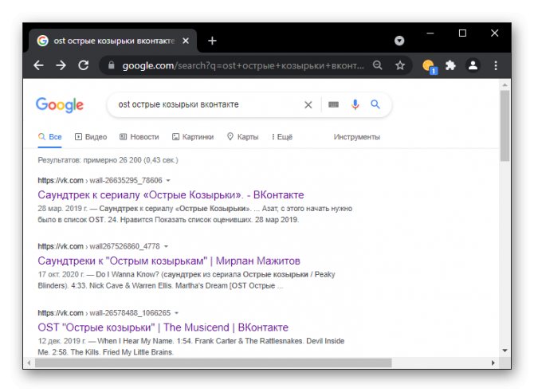
Task: Click the vertical scrollbar thumb
Action: click(505, 125)
